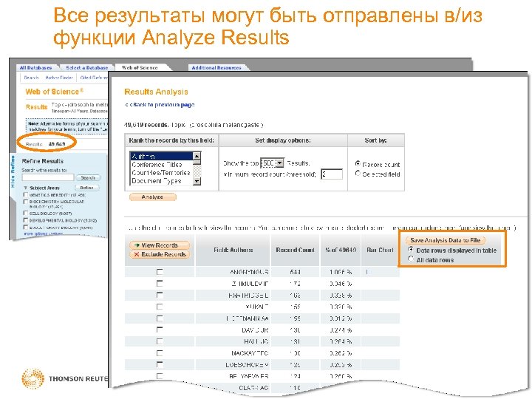Tick the Developmental Biology checkbox
Screen dimensions: 532x399
(x=25, y=220)
